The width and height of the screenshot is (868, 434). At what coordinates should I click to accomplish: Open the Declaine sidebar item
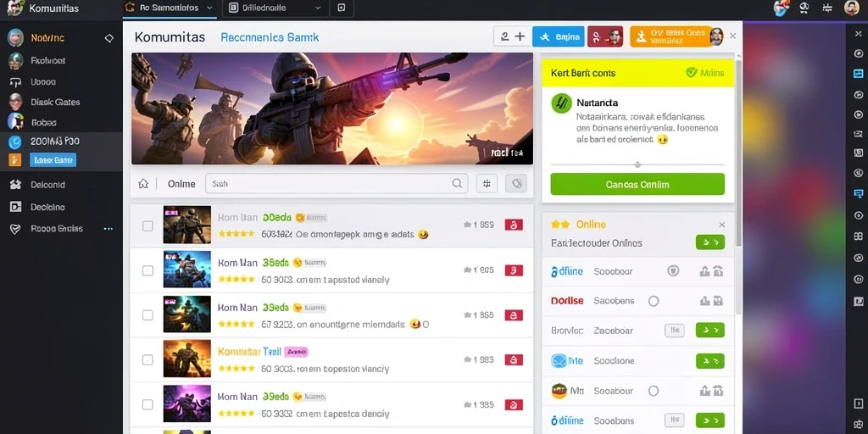47,207
